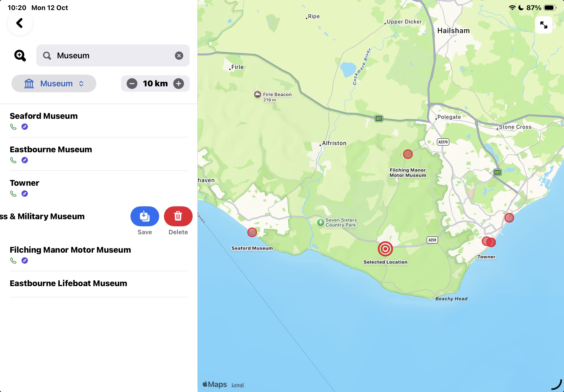Screen dimensions: 564x392
Task: Decrease search radius with minus button
Action: coord(132,83)
